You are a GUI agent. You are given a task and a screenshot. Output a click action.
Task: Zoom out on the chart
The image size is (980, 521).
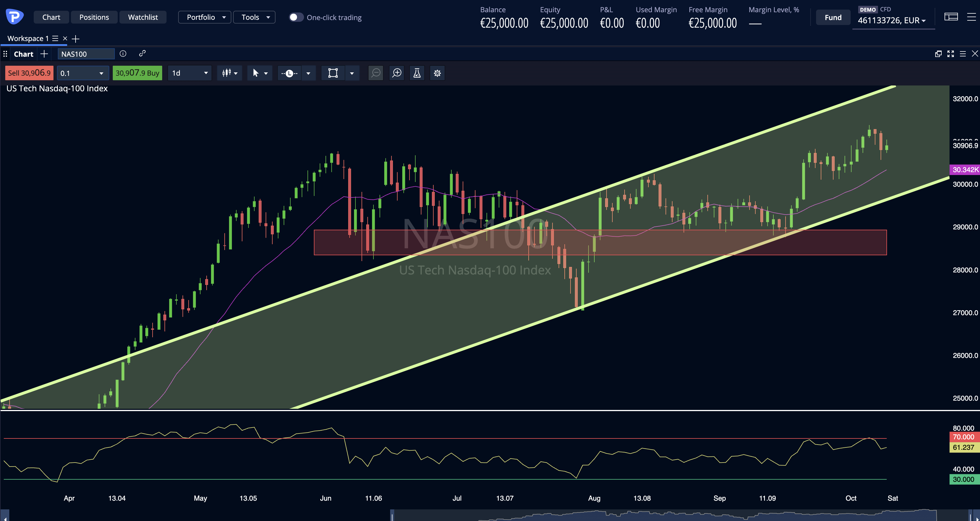[x=376, y=73]
